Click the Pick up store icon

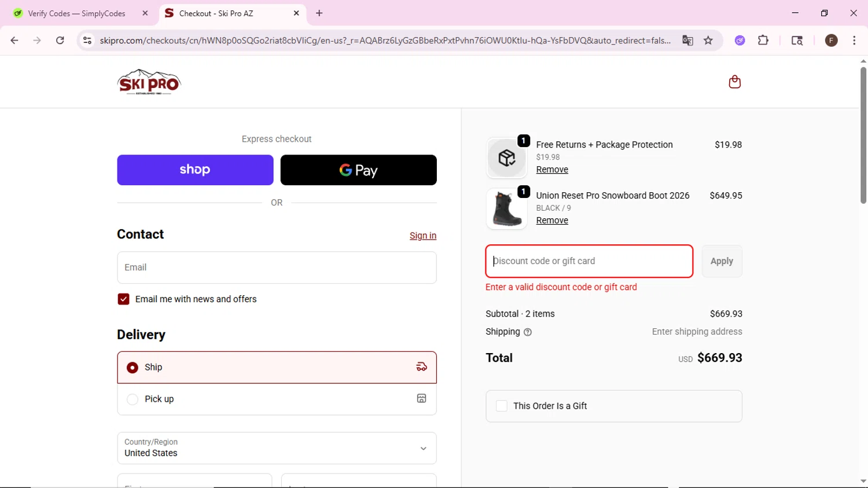point(422,398)
